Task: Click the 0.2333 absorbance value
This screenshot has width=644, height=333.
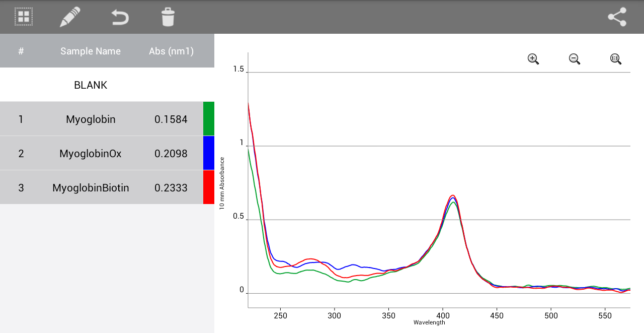Action: tap(171, 188)
